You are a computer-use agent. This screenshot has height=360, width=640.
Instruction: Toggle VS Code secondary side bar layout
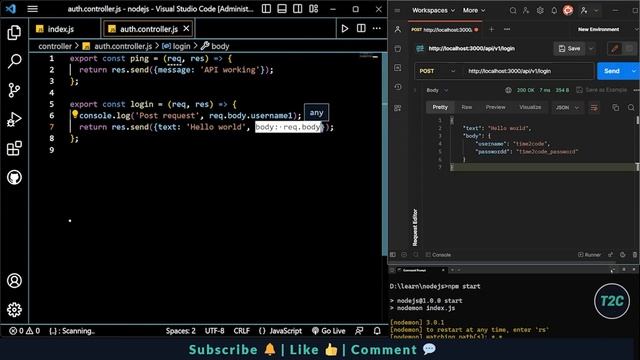[298, 9]
